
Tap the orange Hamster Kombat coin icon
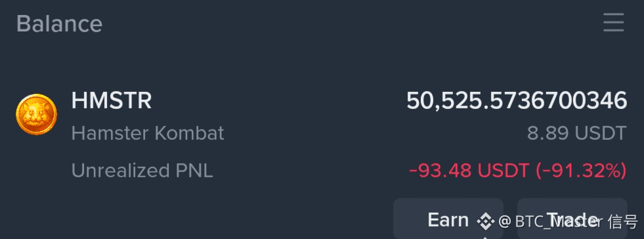[x=36, y=114]
